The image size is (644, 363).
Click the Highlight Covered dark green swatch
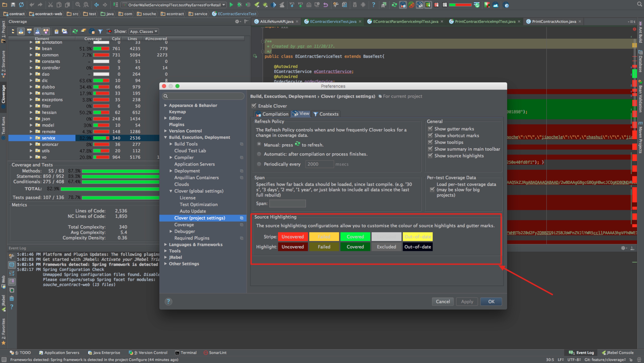point(355,247)
